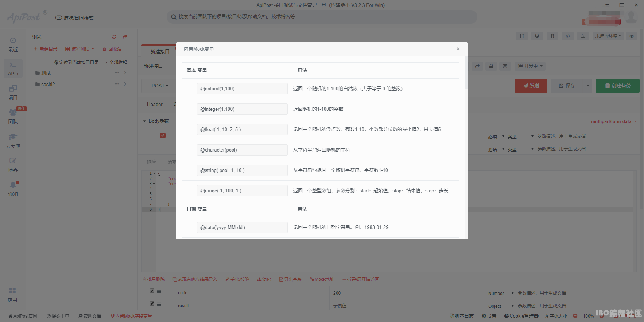The width and height of the screenshot is (644, 322).
Task: Click the database stack icon in the toolbar
Action: [x=505, y=66]
